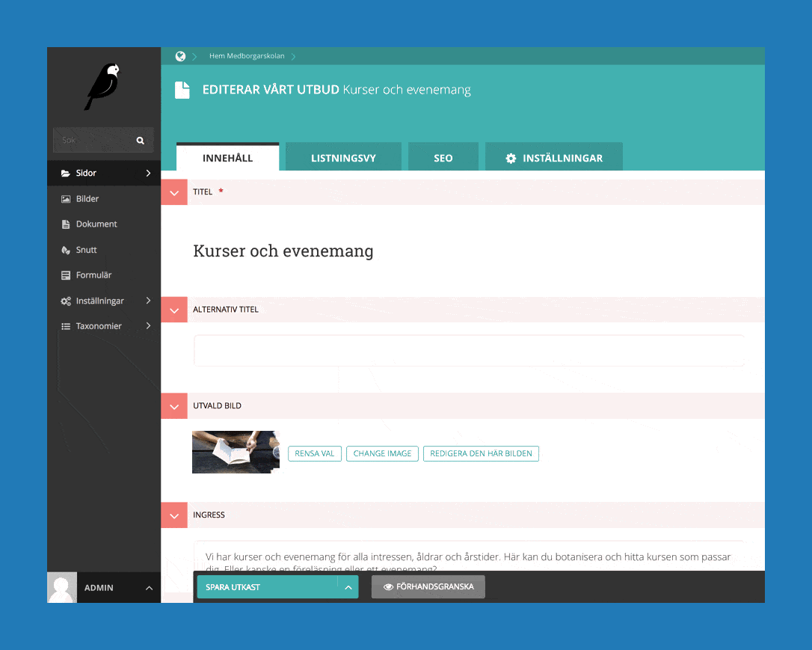This screenshot has height=650, width=812.
Task: Follow the Hem Medborgarskolan breadcrumb link
Action: point(247,56)
